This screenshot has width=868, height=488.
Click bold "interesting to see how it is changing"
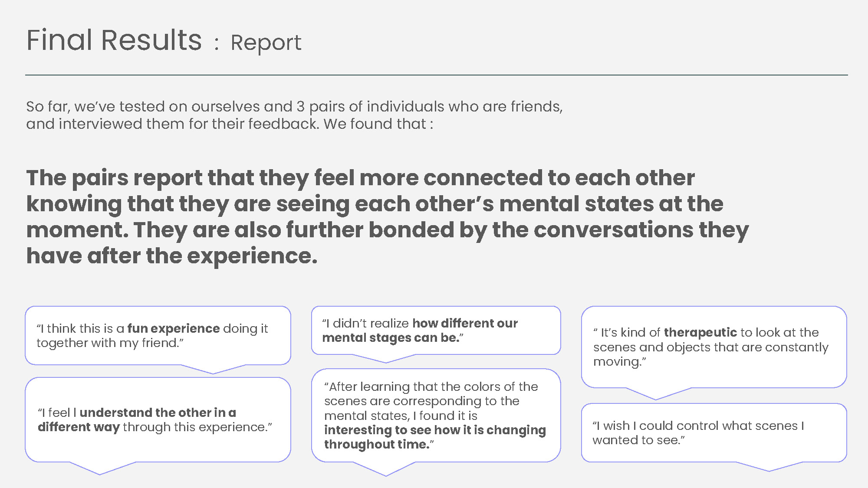pyautogui.click(x=435, y=430)
